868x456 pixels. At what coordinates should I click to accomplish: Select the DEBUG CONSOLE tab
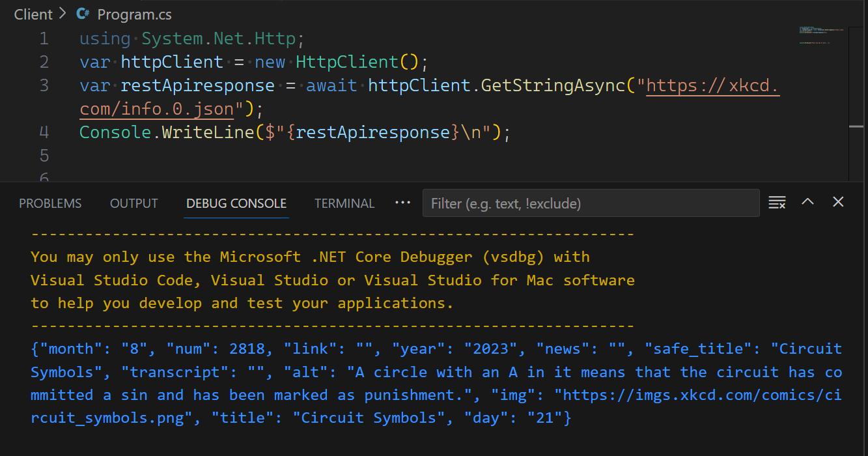click(236, 203)
